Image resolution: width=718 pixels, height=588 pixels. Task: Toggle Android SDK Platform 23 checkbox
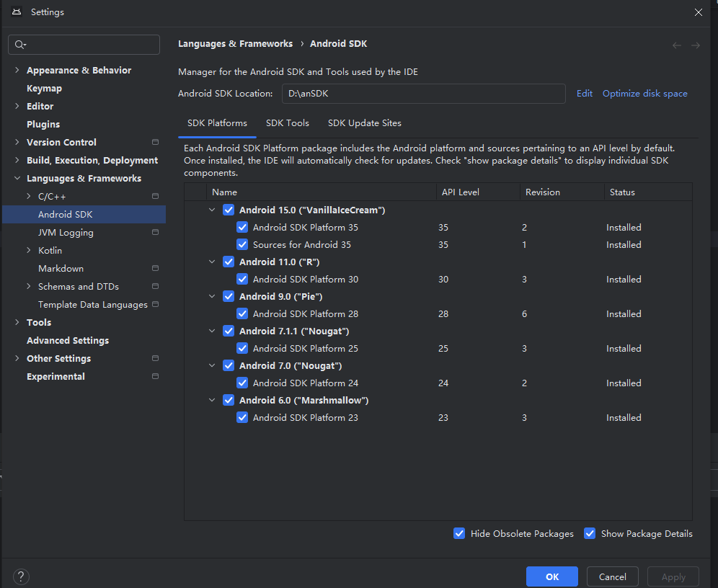242,418
